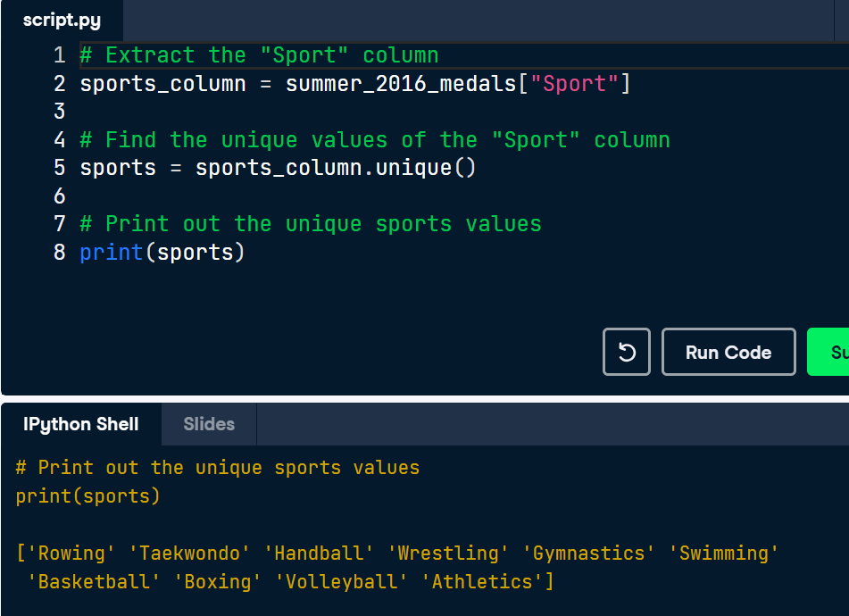Click print(sports) on editor line 8
The width and height of the screenshot is (849, 616).
(x=162, y=253)
